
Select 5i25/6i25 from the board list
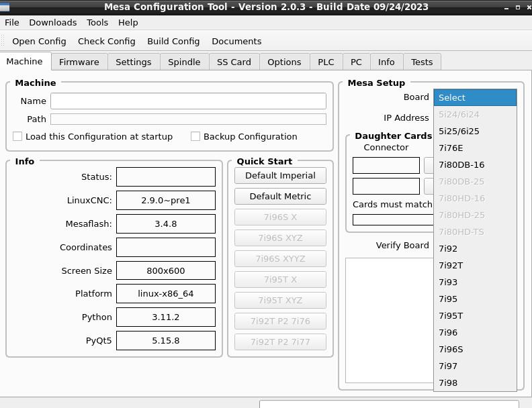[x=475, y=131]
